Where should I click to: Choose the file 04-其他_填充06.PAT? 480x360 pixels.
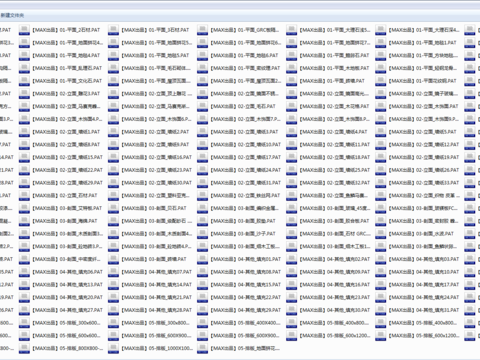(x=68, y=272)
